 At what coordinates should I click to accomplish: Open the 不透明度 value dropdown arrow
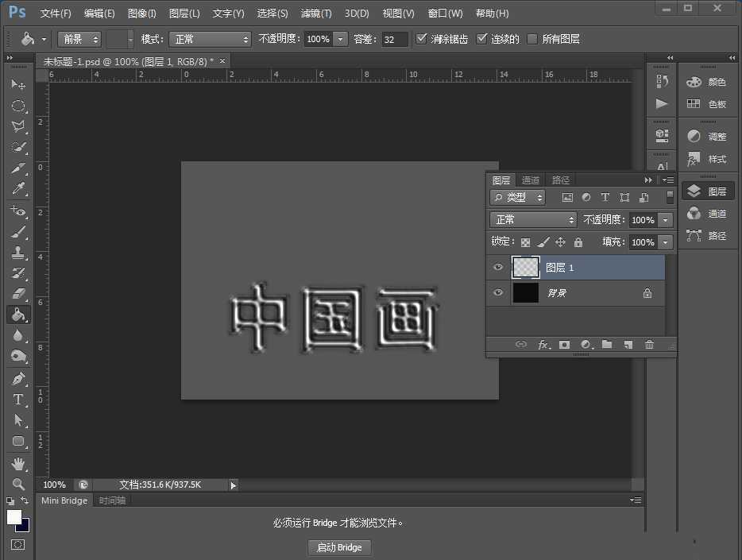point(666,220)
